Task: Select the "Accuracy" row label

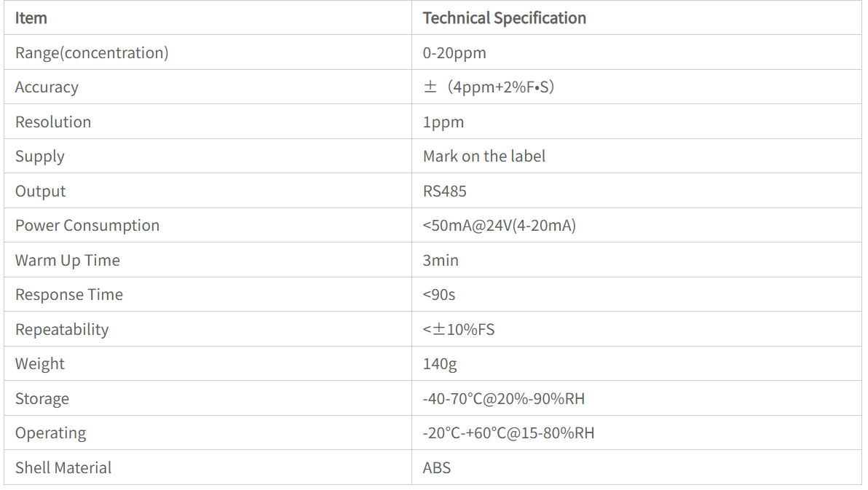Action: coord(47,87)
